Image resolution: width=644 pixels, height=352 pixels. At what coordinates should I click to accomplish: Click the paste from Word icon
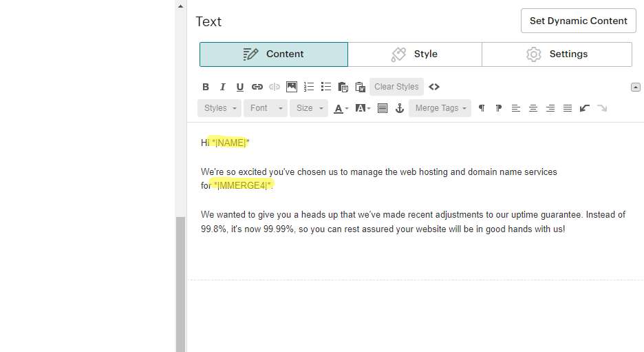(361, 87)
